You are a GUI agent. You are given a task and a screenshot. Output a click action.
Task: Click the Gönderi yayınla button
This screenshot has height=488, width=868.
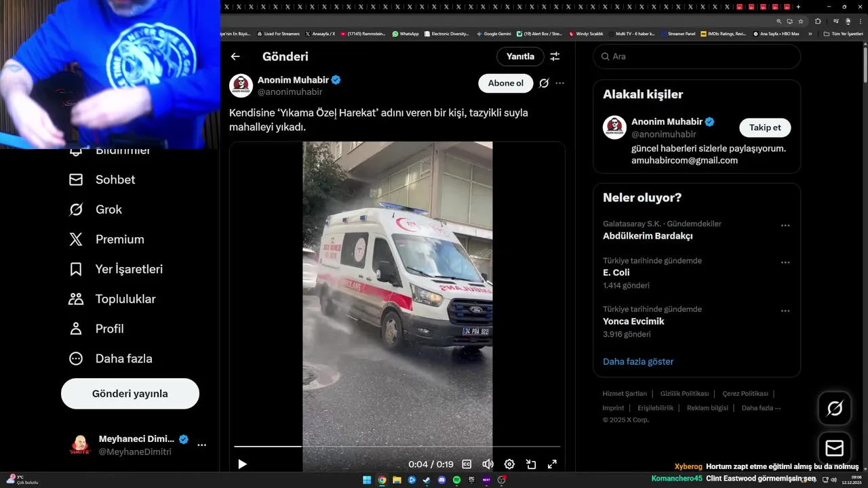pos(130,394)
